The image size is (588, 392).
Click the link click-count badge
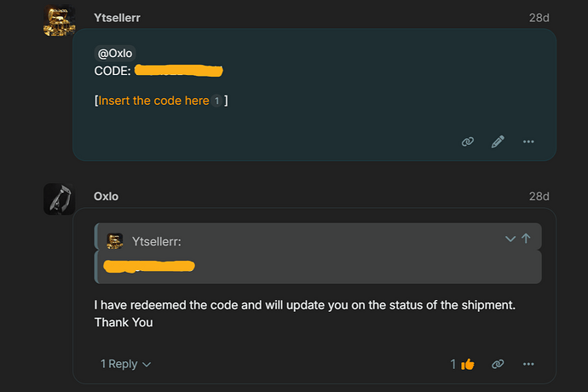pos(216,101)
